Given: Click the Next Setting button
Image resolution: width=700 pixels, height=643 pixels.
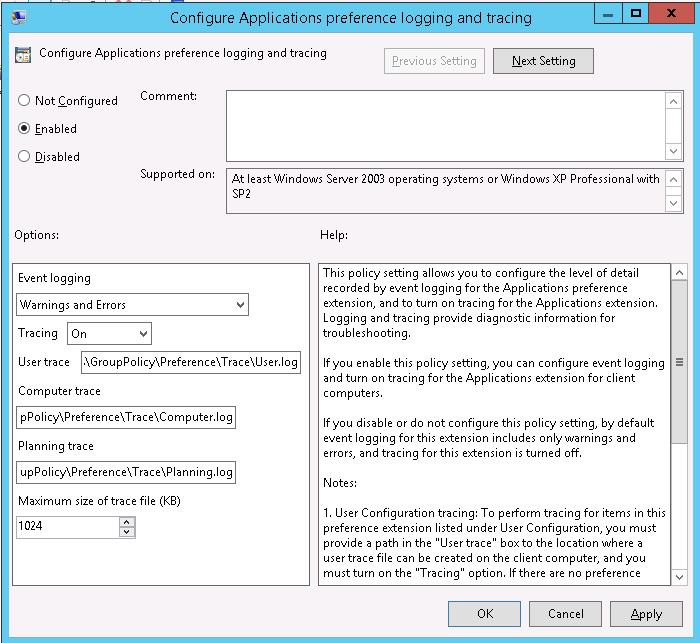Looking at the screenshot, I should pyautogui.click(x=543, y=61).
